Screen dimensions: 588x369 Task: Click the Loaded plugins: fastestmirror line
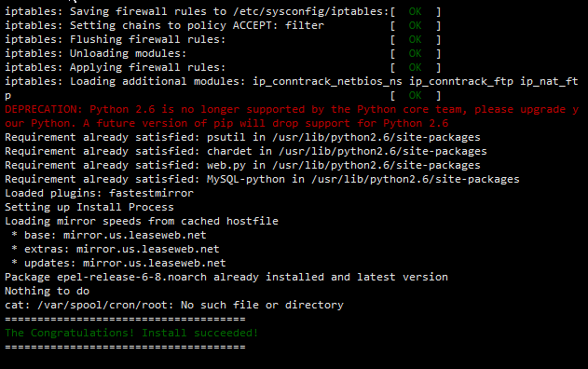click(x=100, y=194)
